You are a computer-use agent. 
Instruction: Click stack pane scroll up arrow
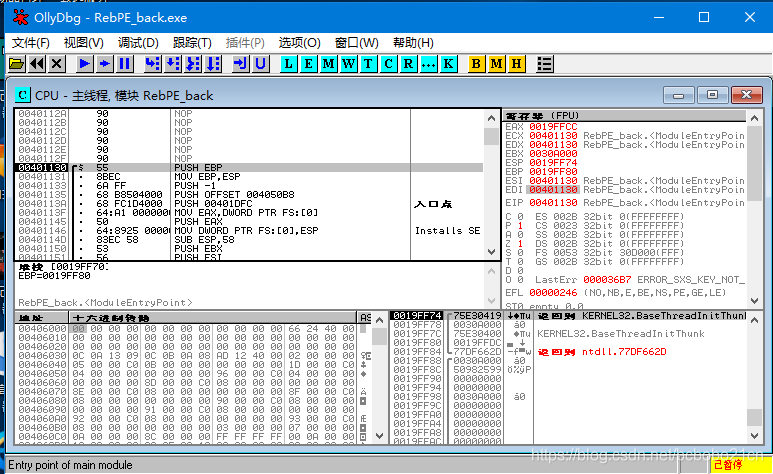pyautogui.click(x=754, y=320)
